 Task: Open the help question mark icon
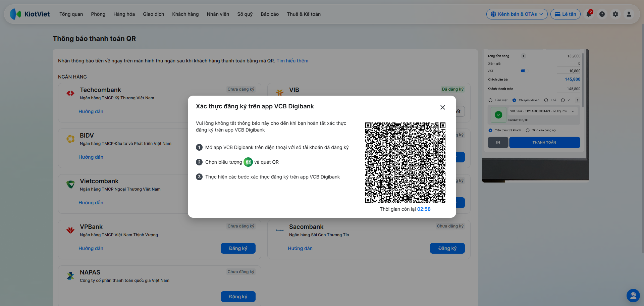click(602, 14)
